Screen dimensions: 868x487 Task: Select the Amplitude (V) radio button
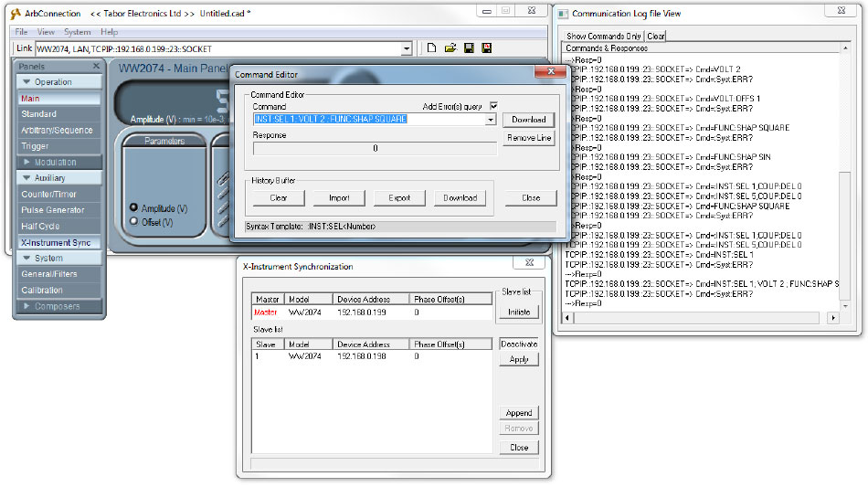tap(134, 208)
